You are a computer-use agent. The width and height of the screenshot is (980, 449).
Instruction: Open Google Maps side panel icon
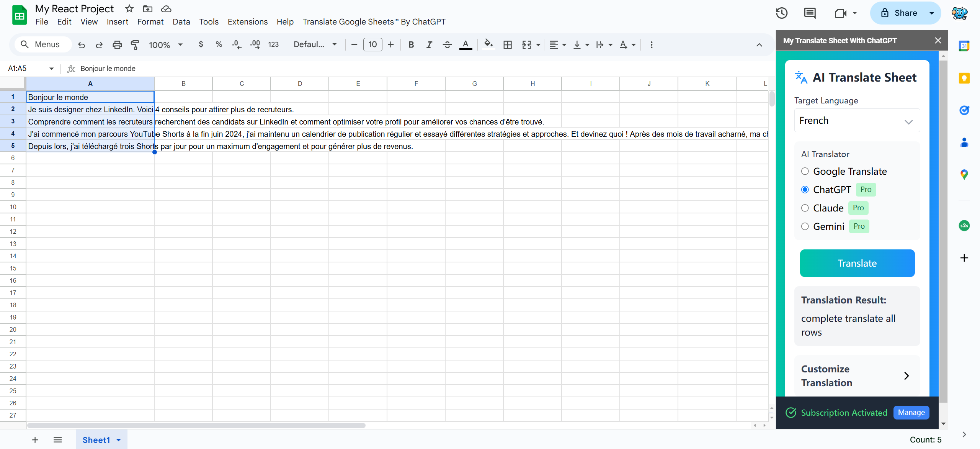(x=964, y=175)
